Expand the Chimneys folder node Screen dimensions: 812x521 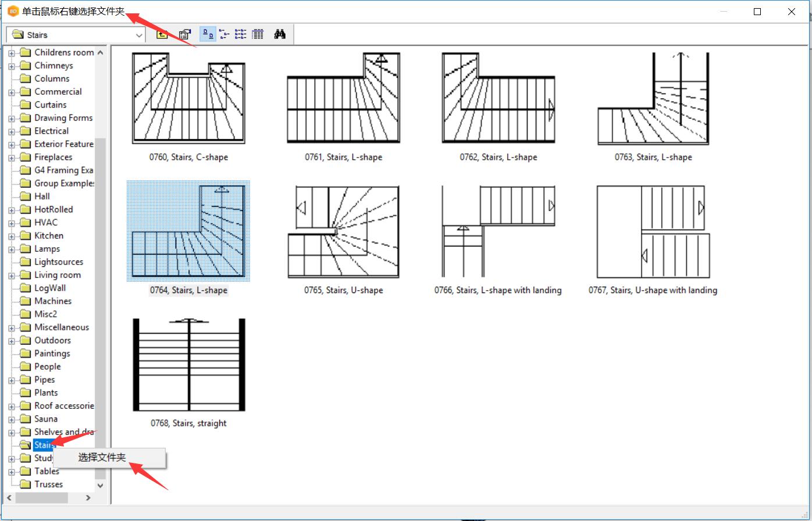pos(11,66)
